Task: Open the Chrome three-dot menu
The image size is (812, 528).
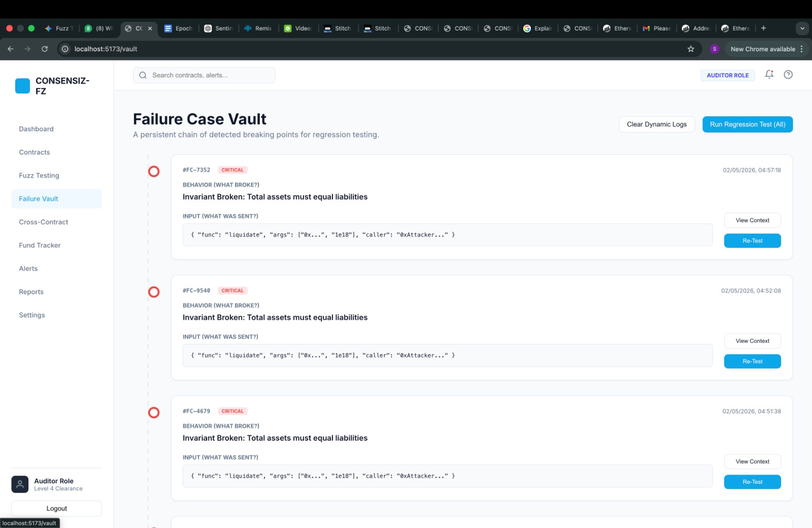Action: [802, 49]
